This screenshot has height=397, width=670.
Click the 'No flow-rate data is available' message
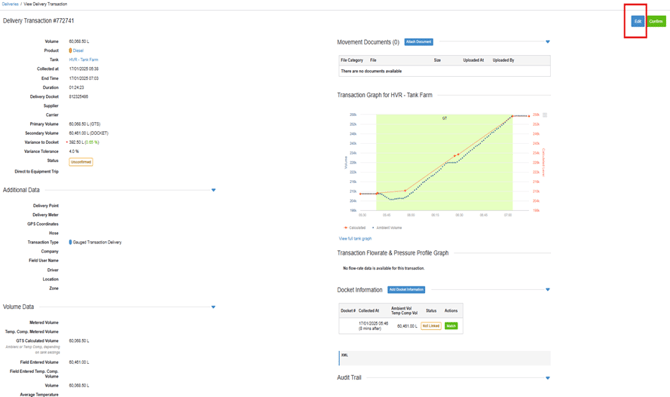[384, 268]
